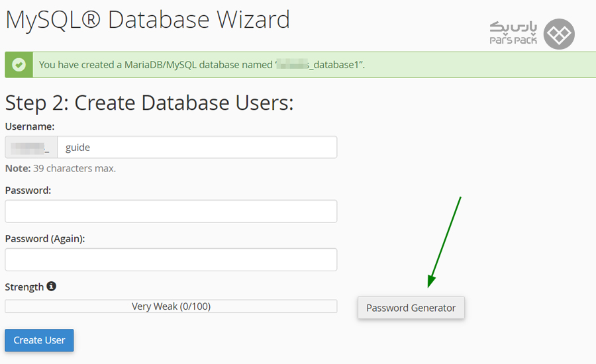
Task: Click the 'Password (Again):' label
Action: click(x=45, y=239)
